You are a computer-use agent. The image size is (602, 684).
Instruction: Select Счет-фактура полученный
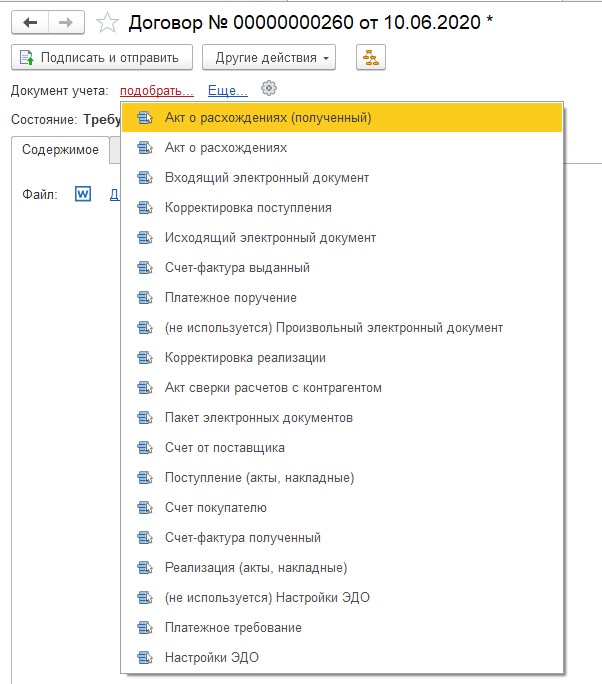coord(342,537)
